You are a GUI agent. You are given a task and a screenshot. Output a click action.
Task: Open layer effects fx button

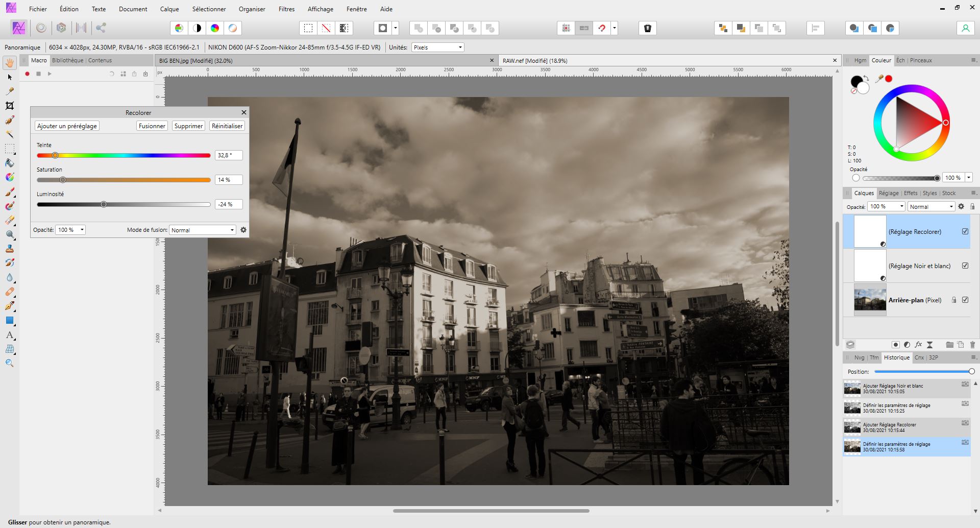[x=918, y=345]
